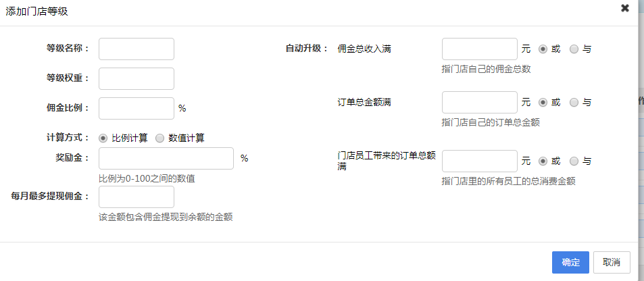Focus the 佣金比例 percentage field
Image resolution: width=644 pixels, height=281 pixels.
pos(137,108)
